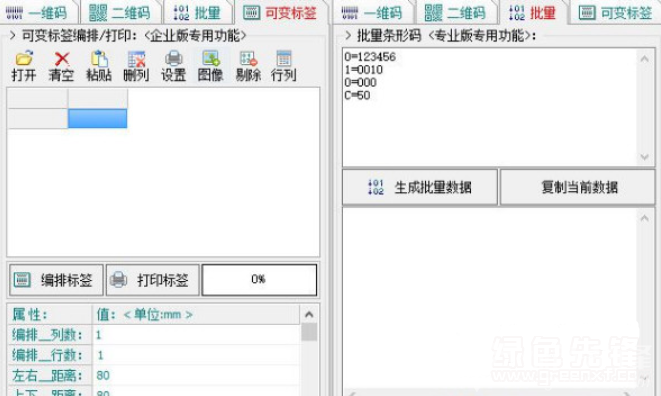The width and height of the screenshot is (661, 396).
Task: Select the highlighted blue table cell
Action: pos(97,119)
